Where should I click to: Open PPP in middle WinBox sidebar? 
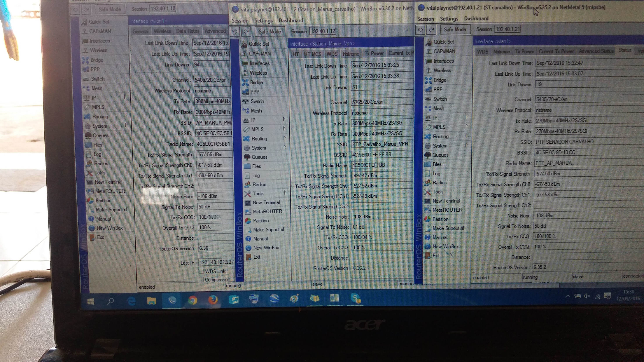coord(251,92)
